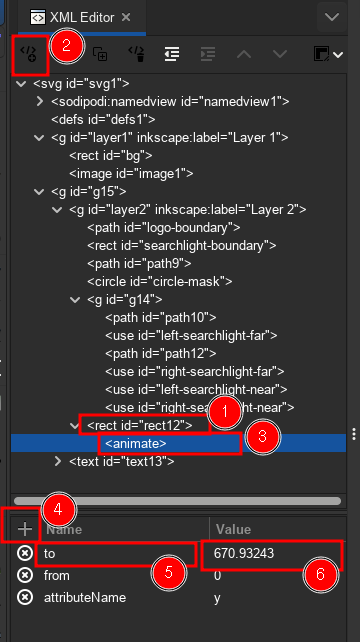Screen dimensions: 360x642
Task: Select the path12 node
Action: (x=161, y=354)
